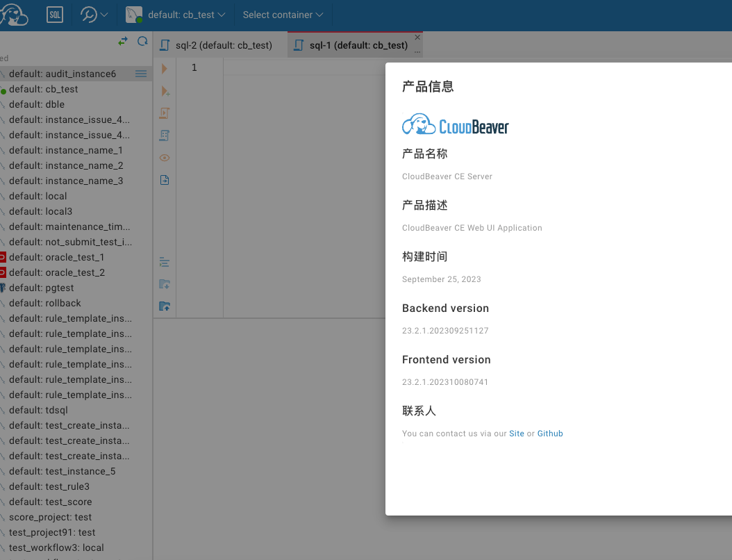Select the default: pgtest connection
This screenshot has width=732, height=560.
(41, 288)
